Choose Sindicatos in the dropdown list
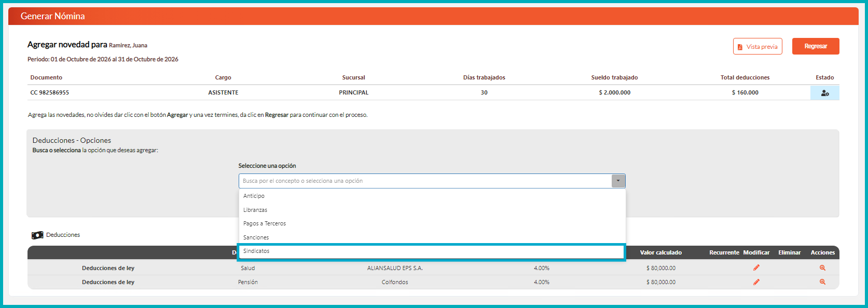The image size is (868, 308). pyautogui.click(x=432, y=251)
